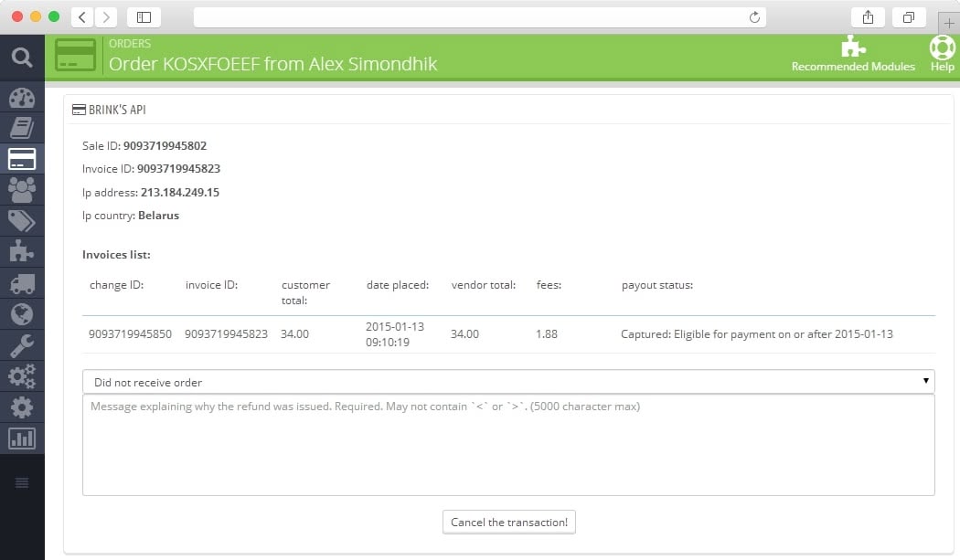The height and width of the screenshot is (560, 960).
Task: Toggle the browser sidebar panel button
Action: click(144, 17)
